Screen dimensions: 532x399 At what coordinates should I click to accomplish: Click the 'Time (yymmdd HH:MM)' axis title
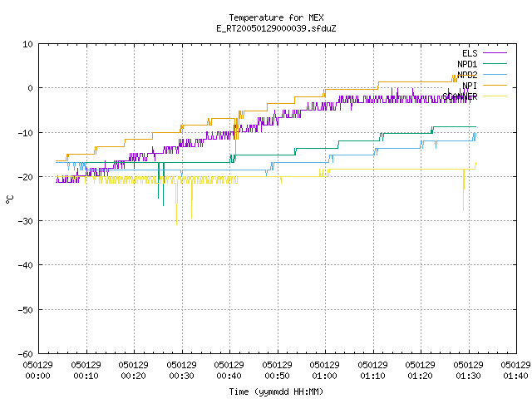click(x=276, y=392)
